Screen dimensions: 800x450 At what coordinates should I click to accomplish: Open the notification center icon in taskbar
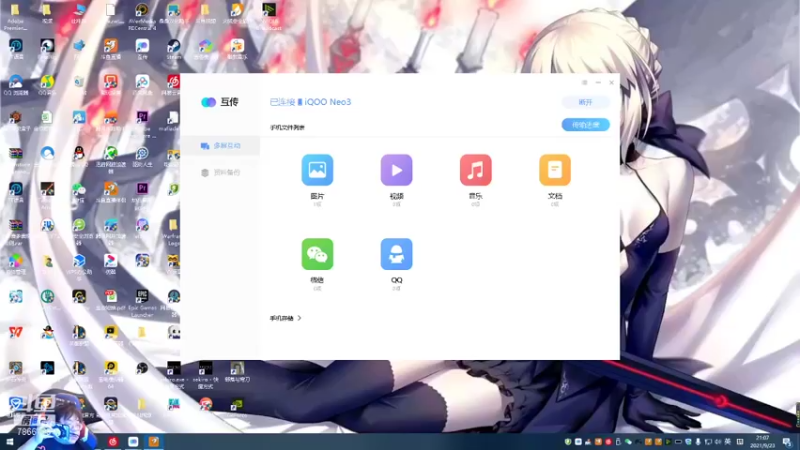[x=787, y=442]
